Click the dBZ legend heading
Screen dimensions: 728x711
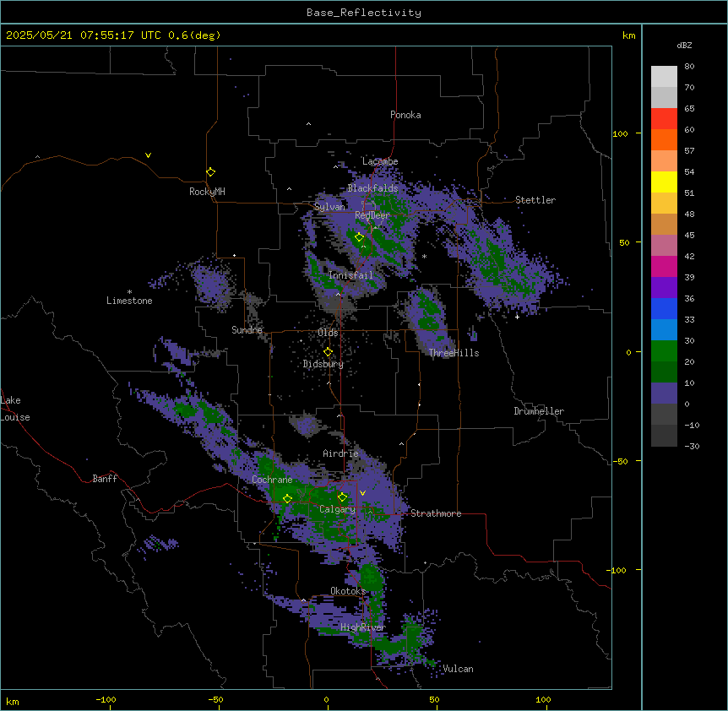(x=684, y=46)
